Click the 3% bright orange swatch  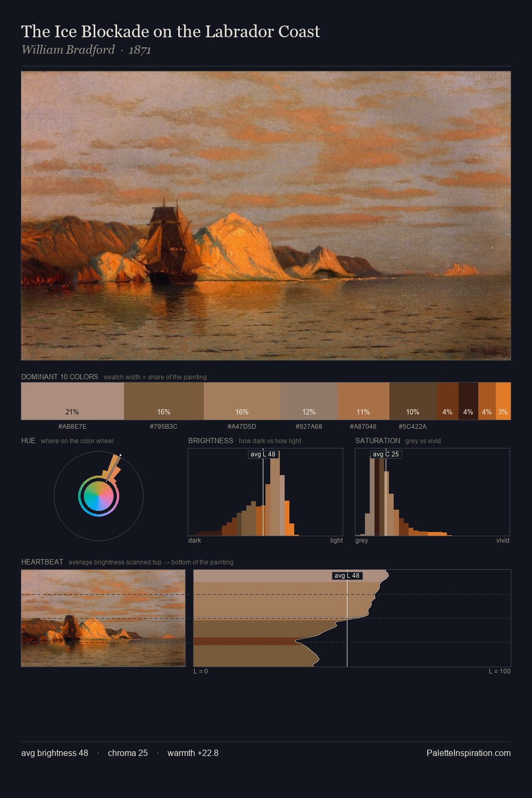point(503,401)
